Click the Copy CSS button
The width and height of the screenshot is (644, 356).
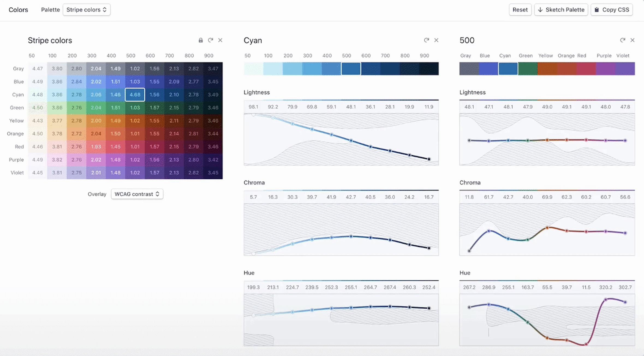pos(612,10)
